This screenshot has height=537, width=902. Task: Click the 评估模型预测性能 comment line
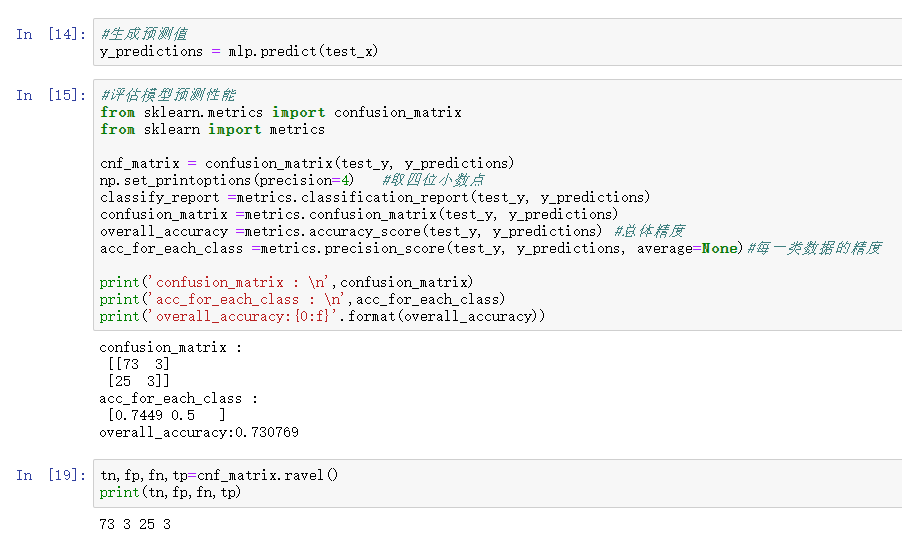pos(168,95)
